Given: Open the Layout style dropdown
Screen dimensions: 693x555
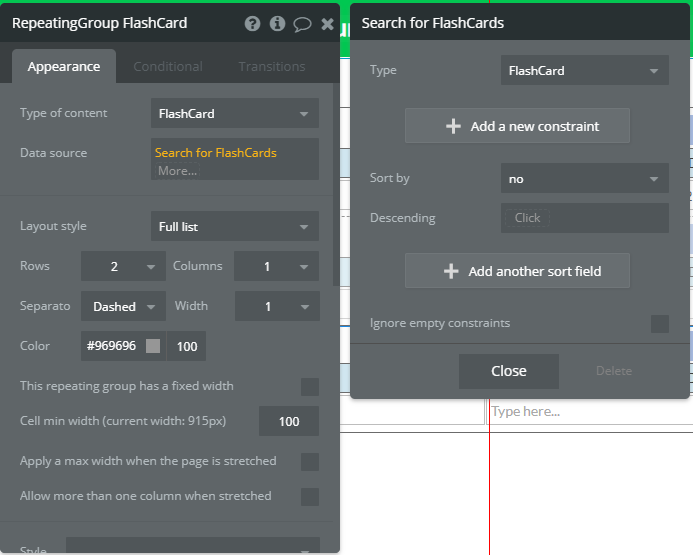Looking at the screenshot, I should [x=235, y=226].
